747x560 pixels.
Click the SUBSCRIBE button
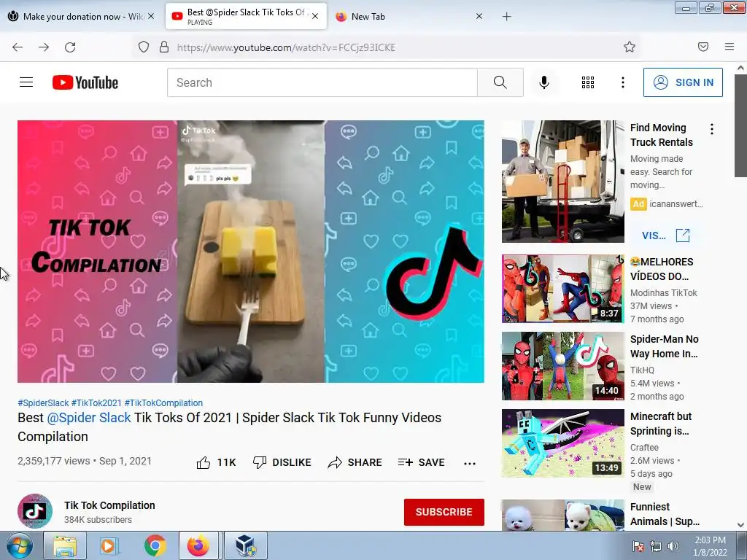(x=444, y=512)
